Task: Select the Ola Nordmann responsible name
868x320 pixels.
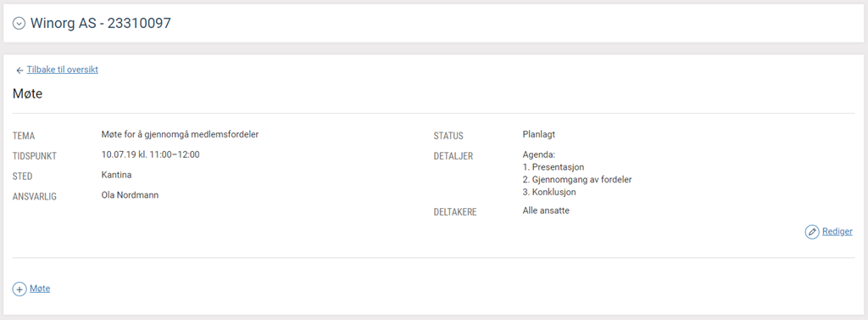Action: (x=130, y=195)
